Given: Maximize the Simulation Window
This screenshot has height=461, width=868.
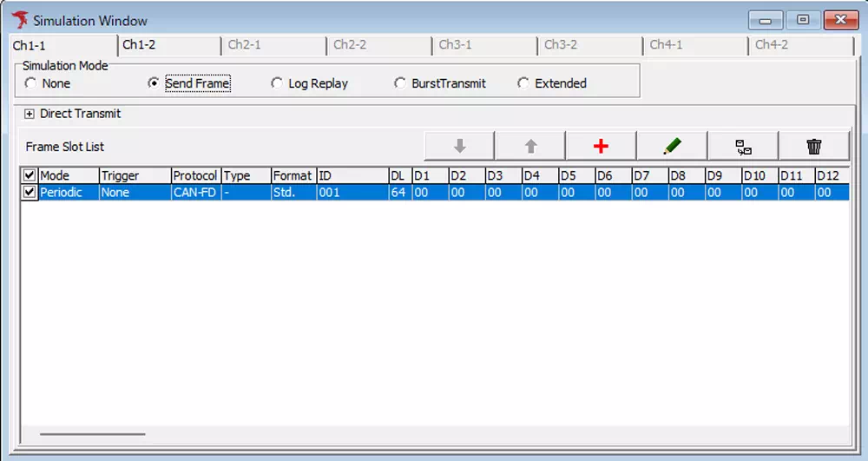Looking at the screenshot, I should 803,20.
